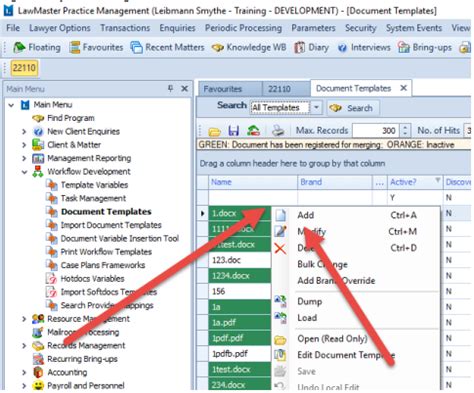Switch to the Favourites tab

point(230,89)
